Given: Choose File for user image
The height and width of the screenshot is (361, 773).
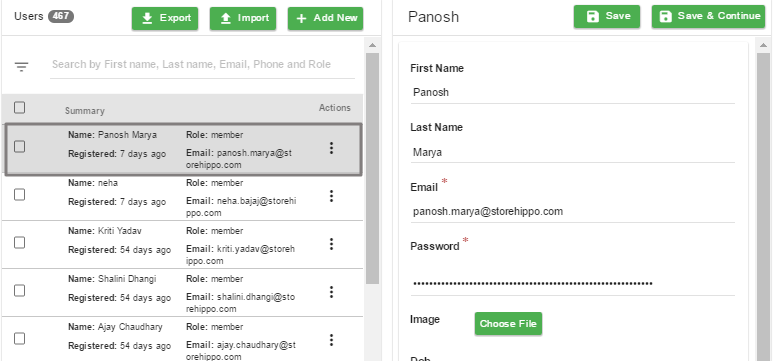Looking at the screenshot, I should pos(508,324).
